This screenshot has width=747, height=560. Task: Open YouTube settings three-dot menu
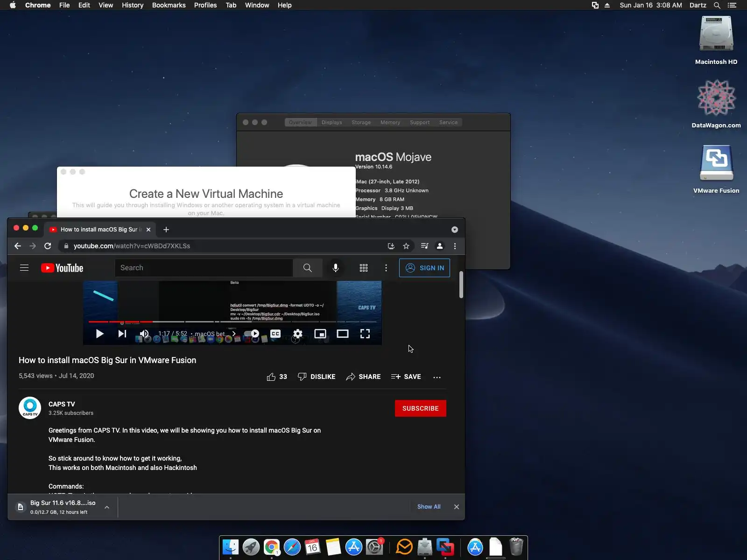[x=386, y=268]
